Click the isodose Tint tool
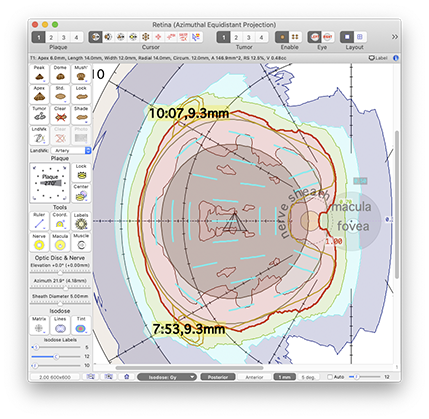The image size is (429, 419). click(81, 325)
